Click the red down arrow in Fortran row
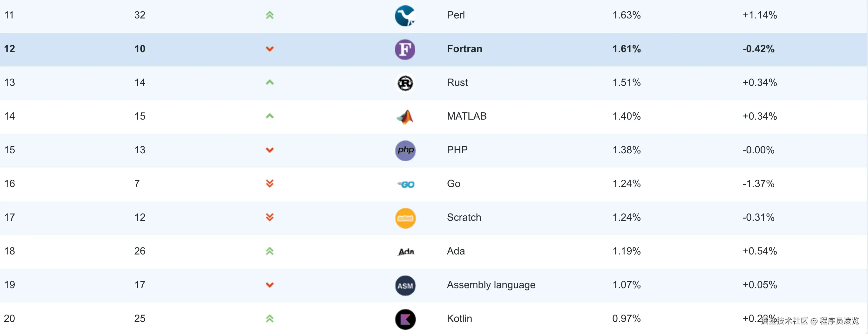This screenshot has width=868, height=334. [x=269, y=49]
